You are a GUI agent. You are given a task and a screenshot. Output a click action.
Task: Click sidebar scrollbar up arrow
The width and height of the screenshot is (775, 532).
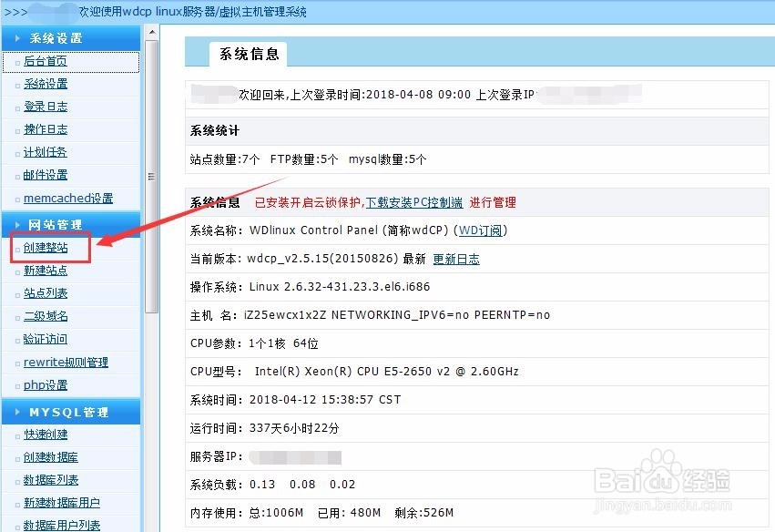tap(152, 32)
